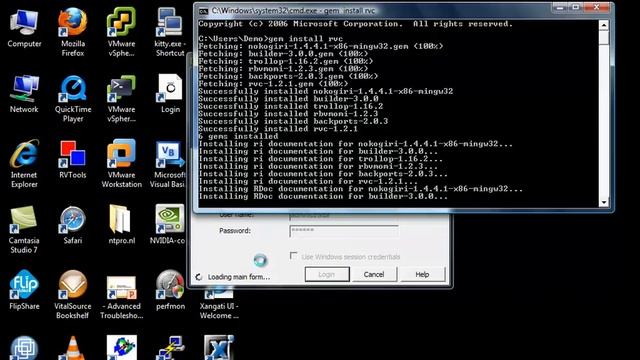Click cmd window scrollbar down arrow
The height and width of the screenshot is (360, 640).
604,202
